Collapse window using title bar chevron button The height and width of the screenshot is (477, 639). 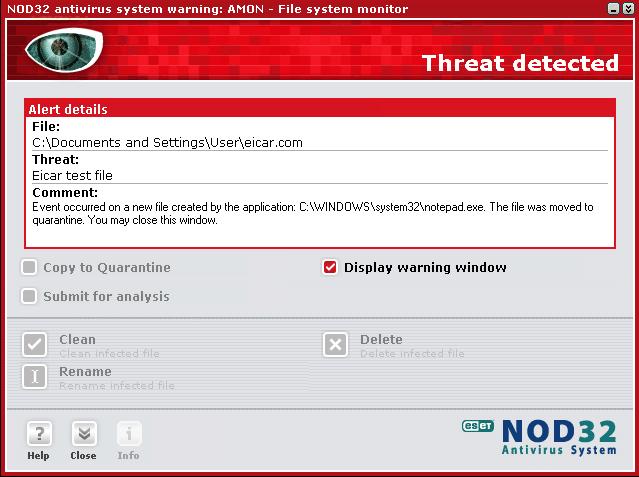[628, 9]
